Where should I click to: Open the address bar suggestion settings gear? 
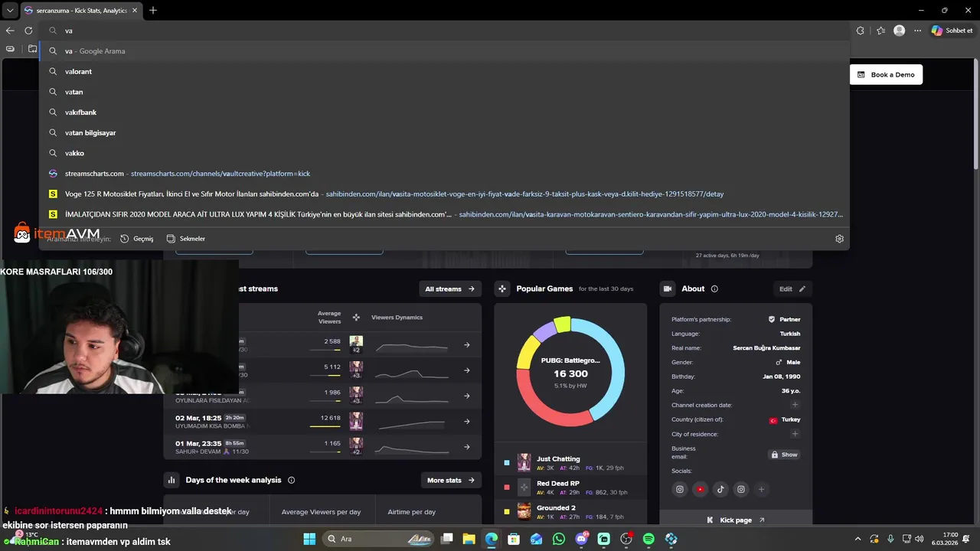point(839,239)
